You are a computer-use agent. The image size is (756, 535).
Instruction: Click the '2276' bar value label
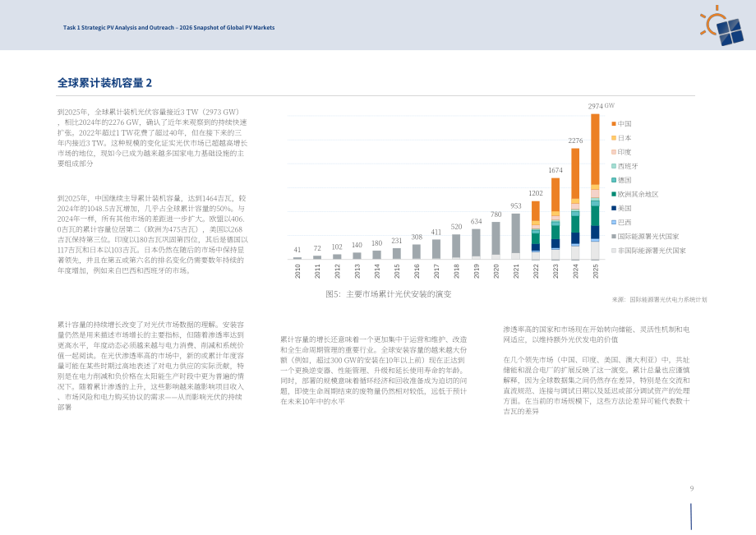[x=575, y=141]
